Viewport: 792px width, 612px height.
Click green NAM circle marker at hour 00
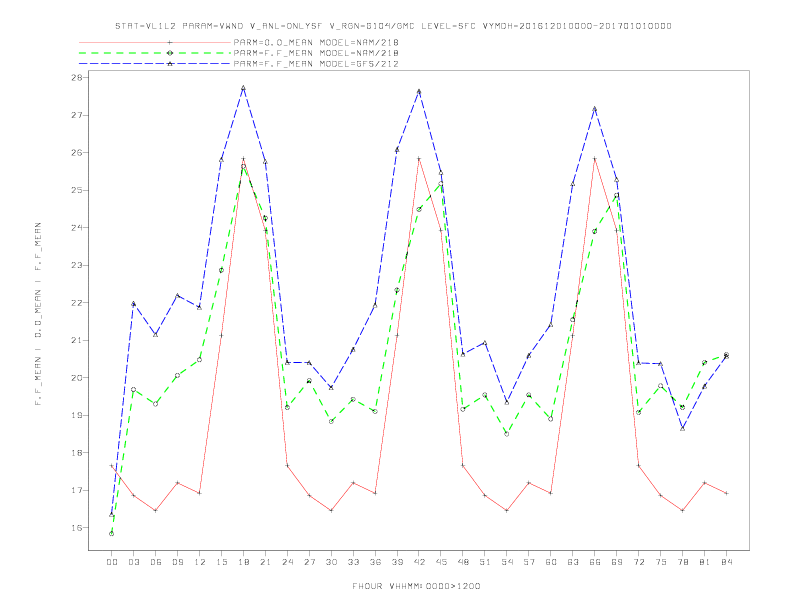(x=112, y=534)
